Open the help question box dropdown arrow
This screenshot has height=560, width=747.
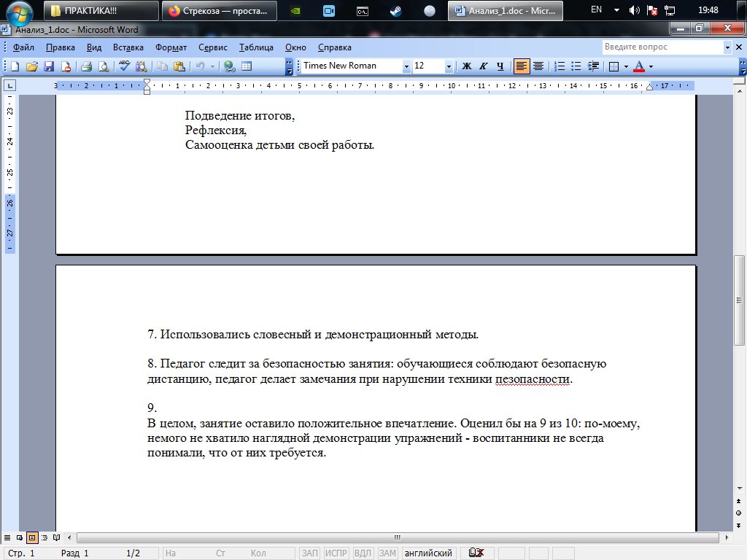(727, 47)
